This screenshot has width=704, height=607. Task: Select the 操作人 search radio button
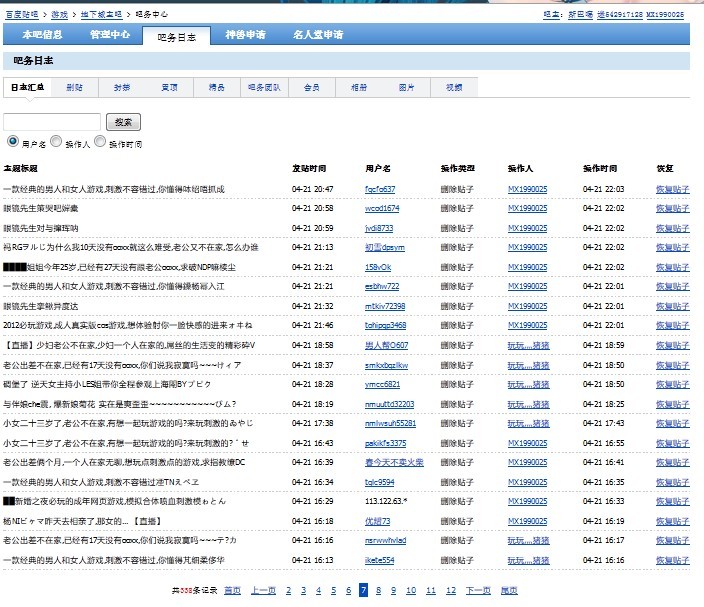point(56,141)
